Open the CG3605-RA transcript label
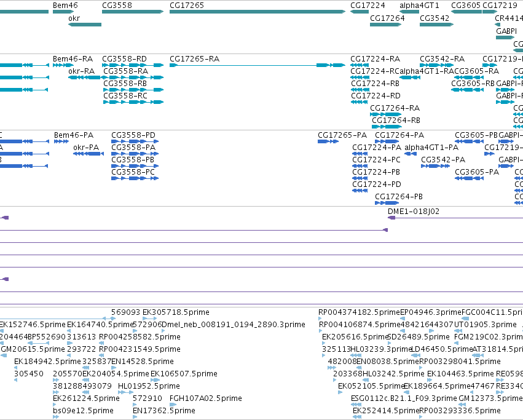523x420 pixels. [x=477, y=71]
